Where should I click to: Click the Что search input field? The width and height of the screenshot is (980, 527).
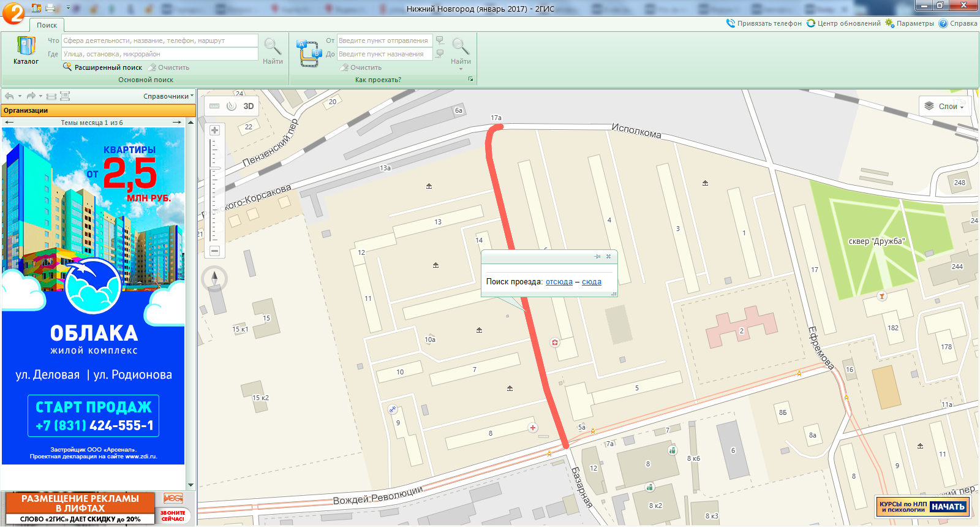point(160,40)
